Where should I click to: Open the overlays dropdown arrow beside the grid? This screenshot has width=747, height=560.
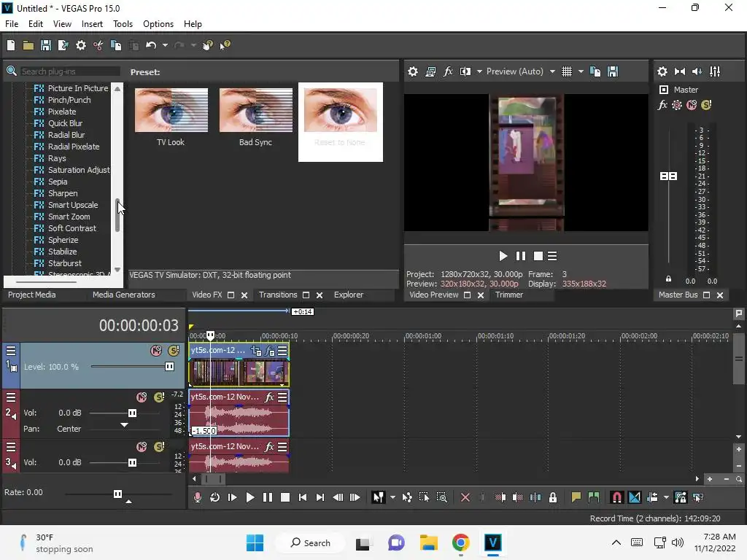tap(581, 71)
